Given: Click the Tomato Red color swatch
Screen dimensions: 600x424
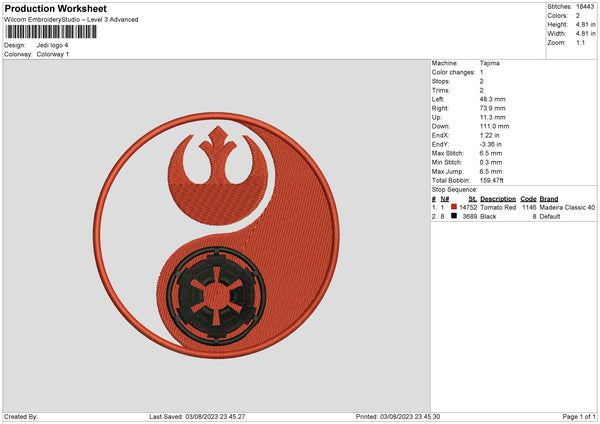Looking at the screenshot, I should click(x=454, y=207).
